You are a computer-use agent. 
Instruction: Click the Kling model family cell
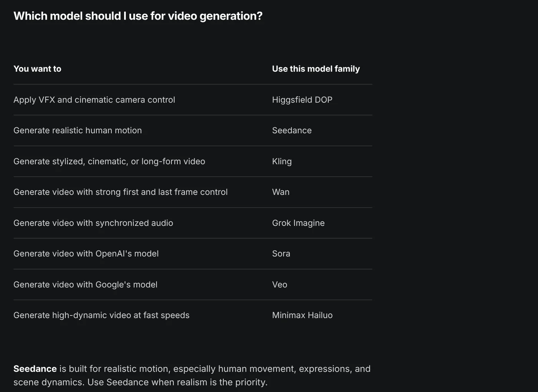[x=282, y=161]
